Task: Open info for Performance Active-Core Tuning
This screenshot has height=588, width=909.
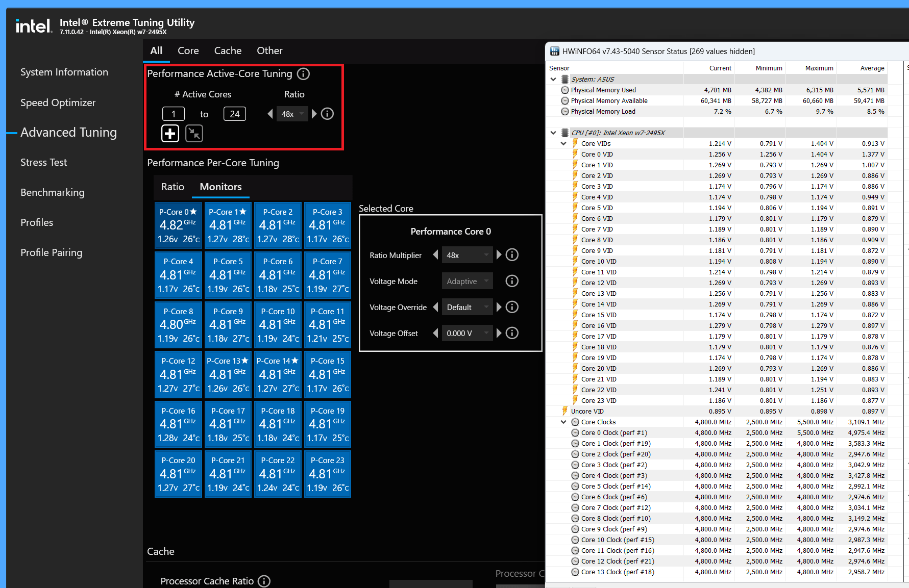Action: point(303,74)
